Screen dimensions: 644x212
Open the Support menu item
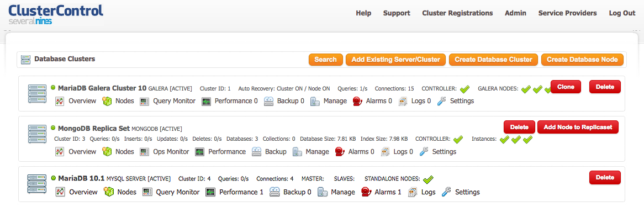(x=397, y=13)
